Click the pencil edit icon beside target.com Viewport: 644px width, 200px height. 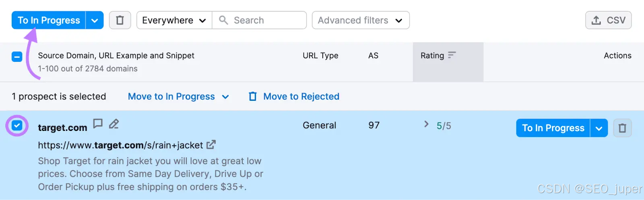pos(114,124)
